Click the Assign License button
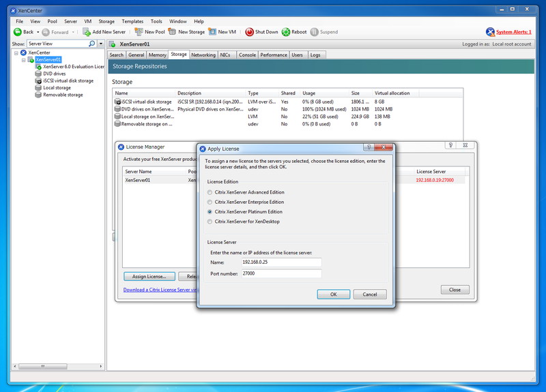The image size is (546, 392). pos(149,277)
